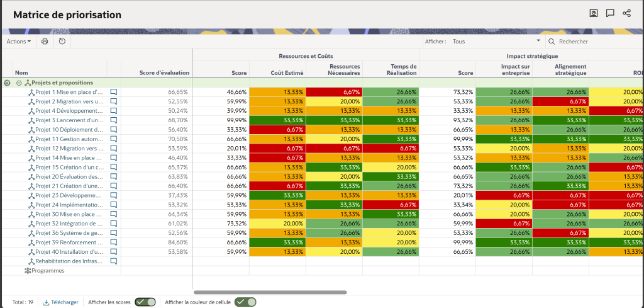Click the Rechercher search field
Image resolution: width=644 pixels, height=308 pixels.
[597, 42]
